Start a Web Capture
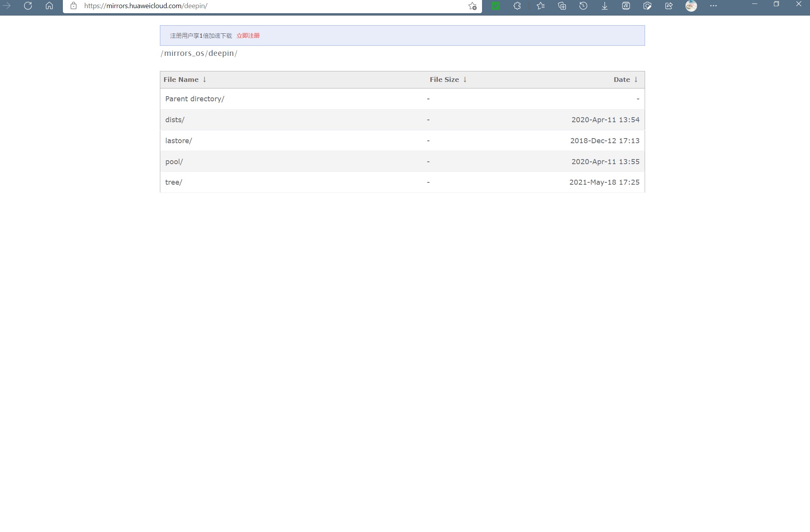Viewport: 810px width, 532px height. 647,6
